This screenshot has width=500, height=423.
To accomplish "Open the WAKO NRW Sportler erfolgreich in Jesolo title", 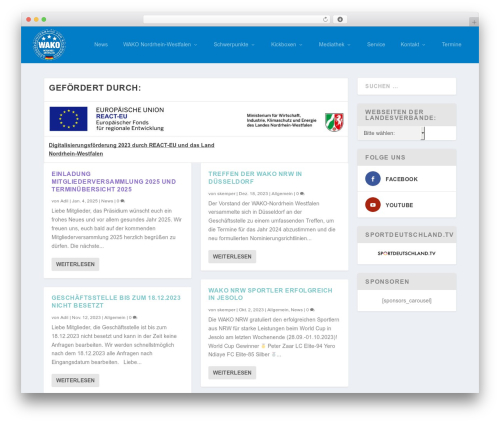I will click(x=270, y=294).
